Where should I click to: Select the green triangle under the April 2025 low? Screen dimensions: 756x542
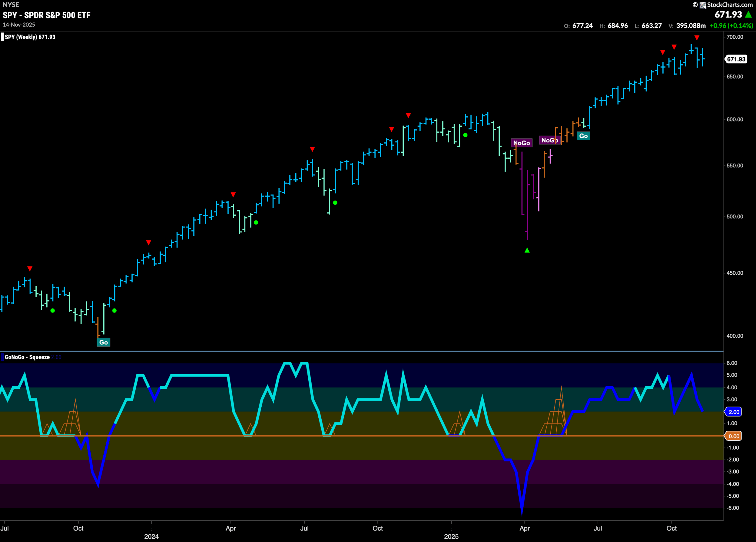coord(527,250)
